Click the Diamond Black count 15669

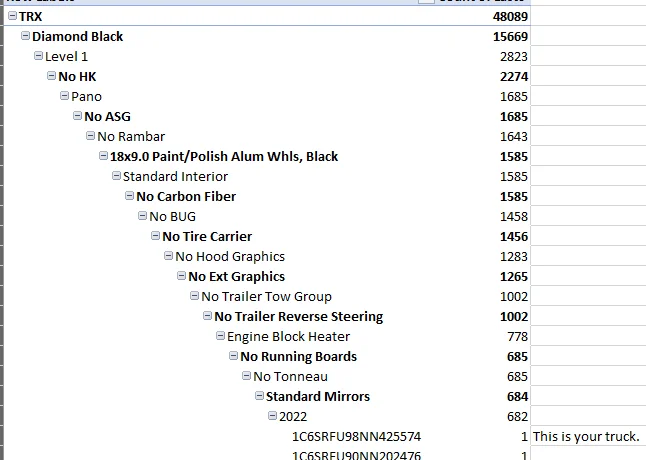coord(510,37)
